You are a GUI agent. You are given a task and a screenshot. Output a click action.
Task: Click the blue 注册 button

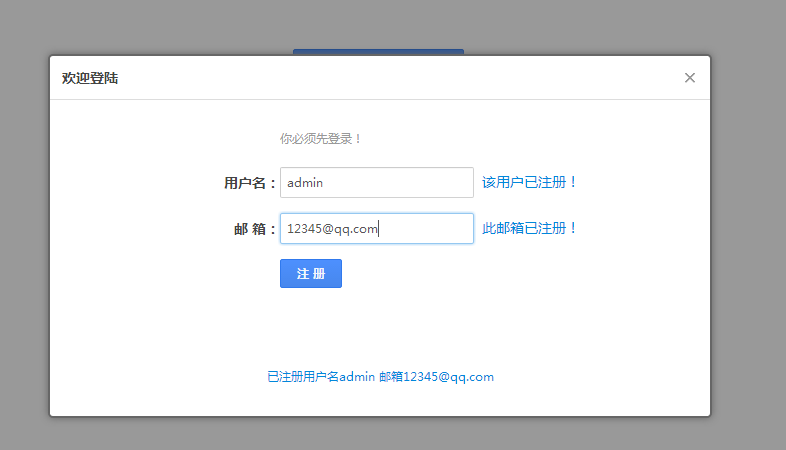[x=311, y=274]
